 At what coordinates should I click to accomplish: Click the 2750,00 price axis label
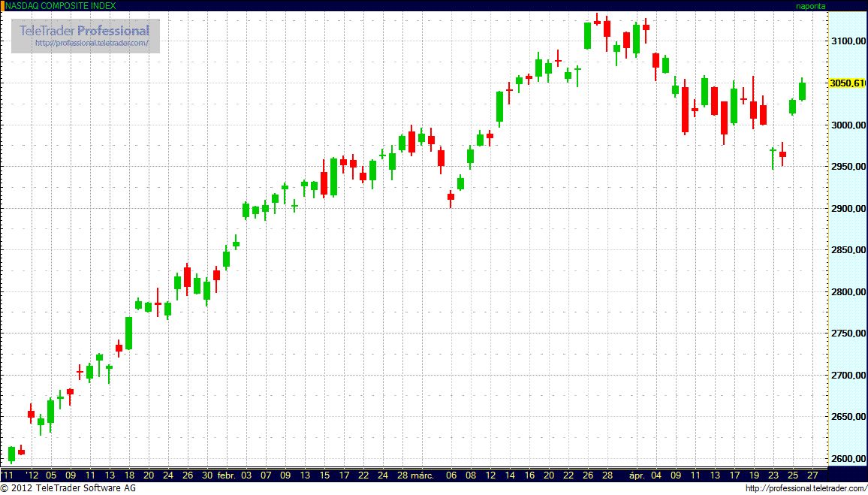(848, 334)
